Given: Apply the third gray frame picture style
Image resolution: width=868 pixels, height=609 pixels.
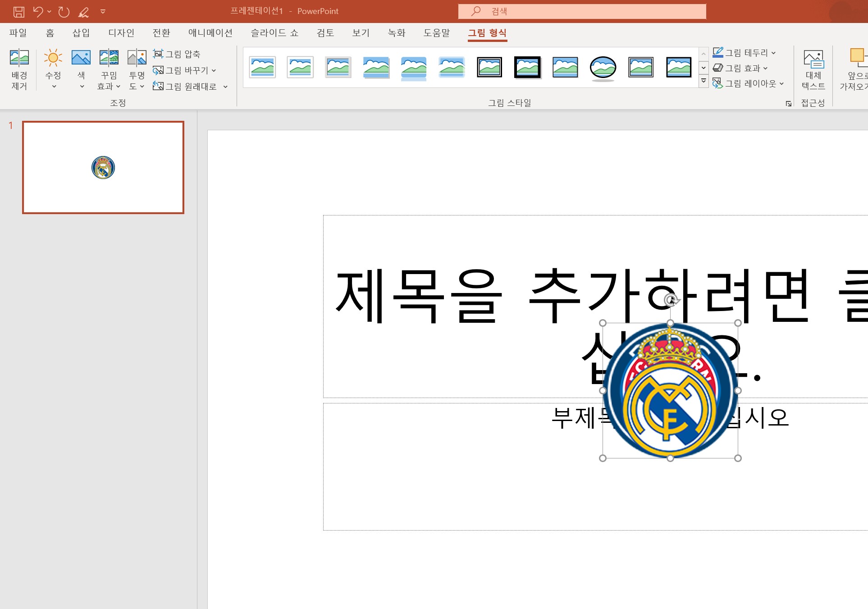Looking at the screenshot, I should 338,67.
